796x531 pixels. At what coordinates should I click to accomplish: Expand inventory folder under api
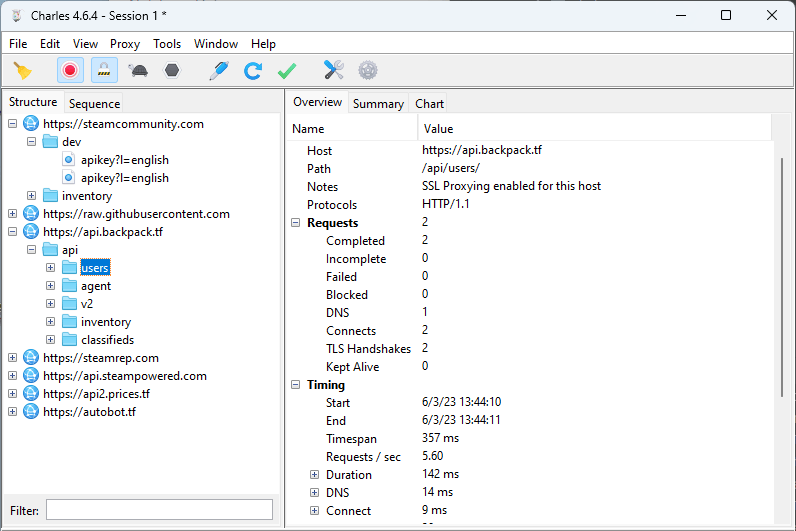pos(50,321)
